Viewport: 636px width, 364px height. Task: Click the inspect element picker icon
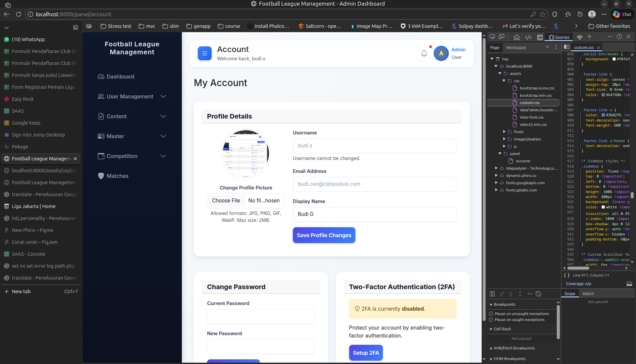(492, 37)
